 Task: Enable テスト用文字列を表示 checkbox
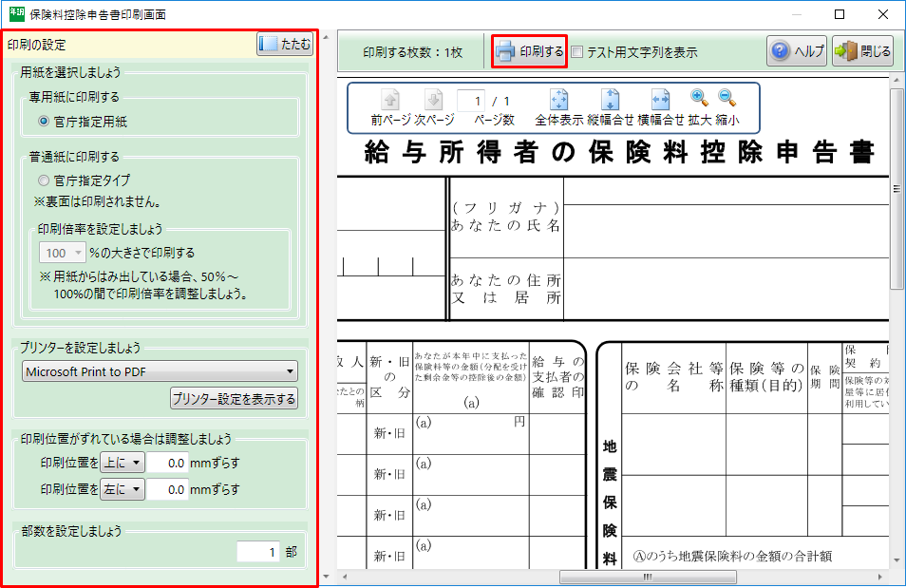[x=577, y=53]
